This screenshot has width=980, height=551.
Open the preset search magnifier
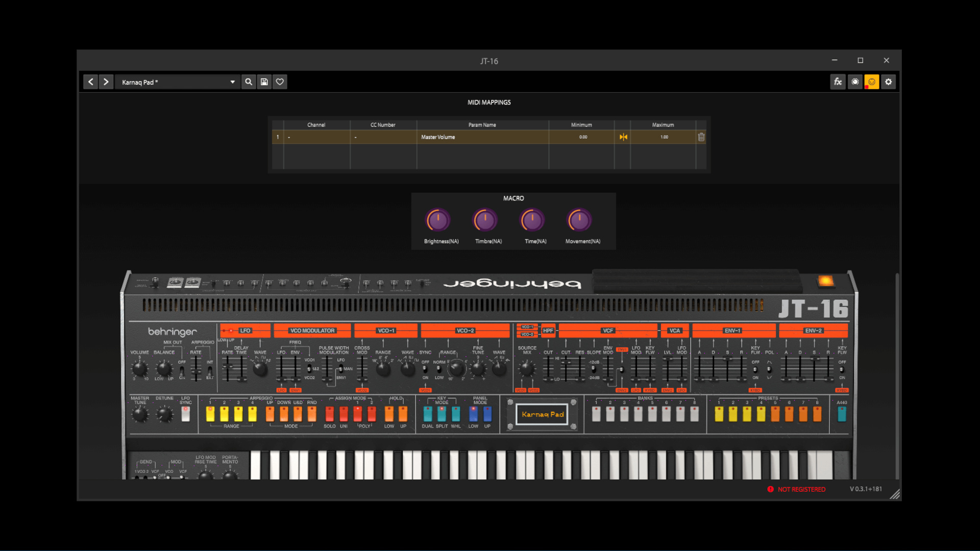pyautogui.click(x=249, y=82)
